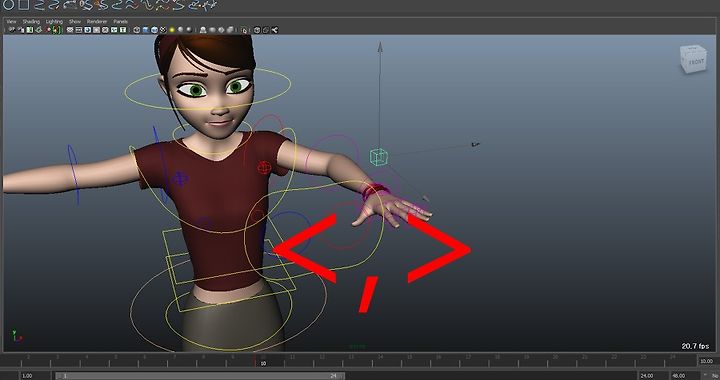Viewport: 720px width, 380px height.
Task: Toggle X-Ray Active Components icon
Action: [221, 30]
